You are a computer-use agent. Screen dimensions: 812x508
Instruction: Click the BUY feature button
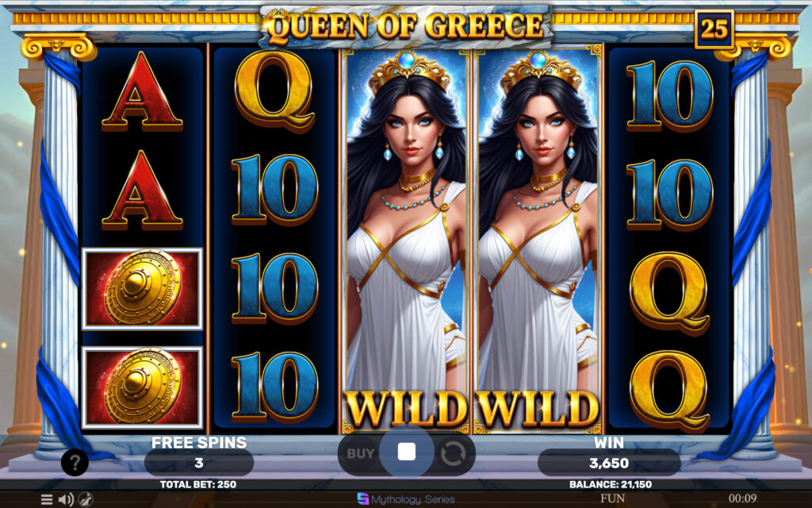tap(361, 453)
